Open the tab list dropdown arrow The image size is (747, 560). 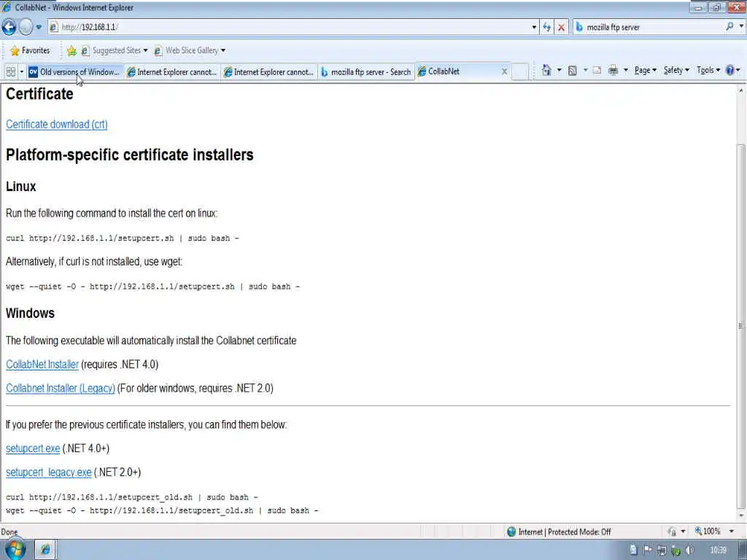click(x=21, y=72)
